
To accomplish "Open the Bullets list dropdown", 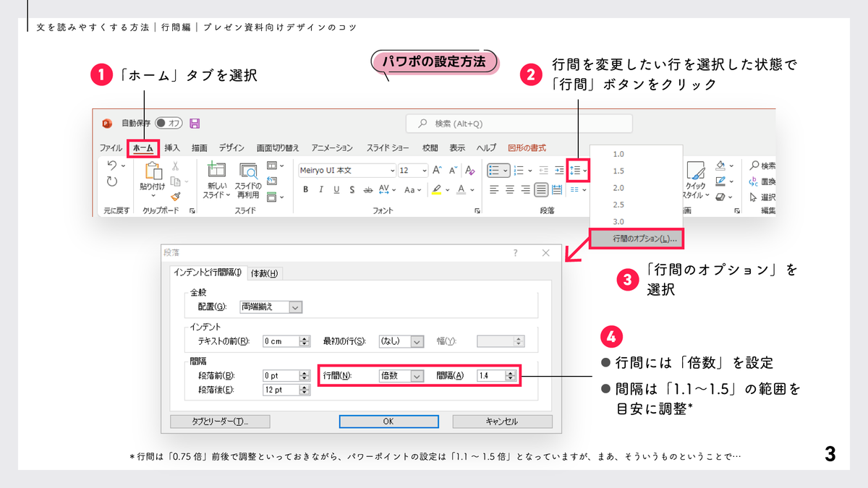I will [506, 171].
